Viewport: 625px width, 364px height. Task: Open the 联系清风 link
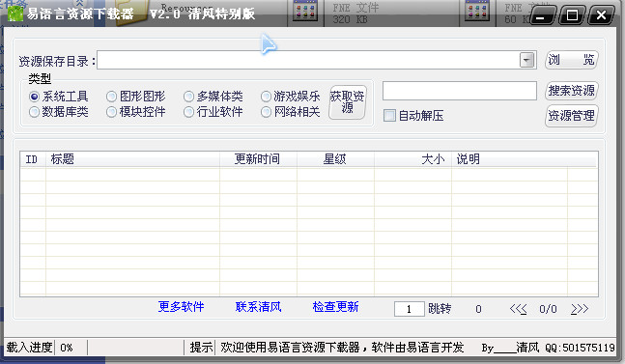pyautogui.click(x=258, y=307)
